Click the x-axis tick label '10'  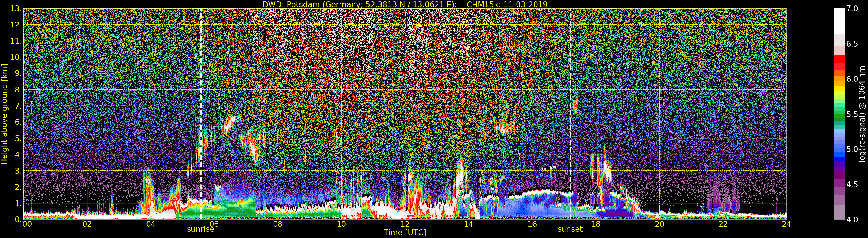341,224
